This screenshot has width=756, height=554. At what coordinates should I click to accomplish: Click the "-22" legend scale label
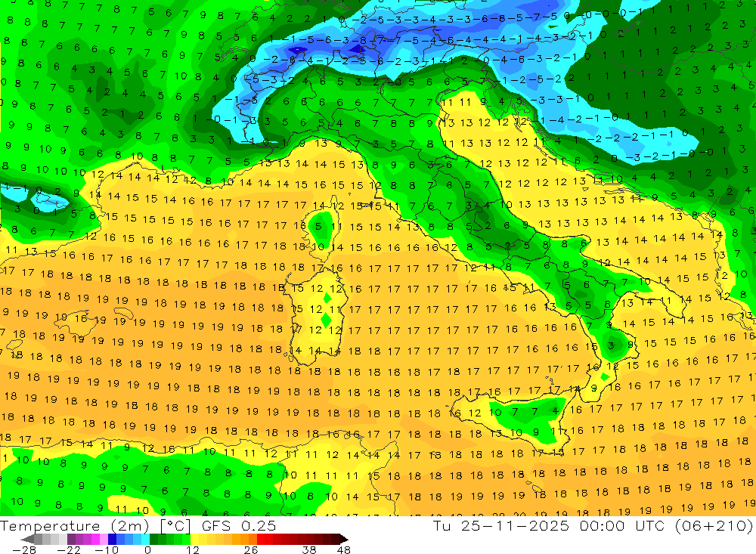pos(69,549)
